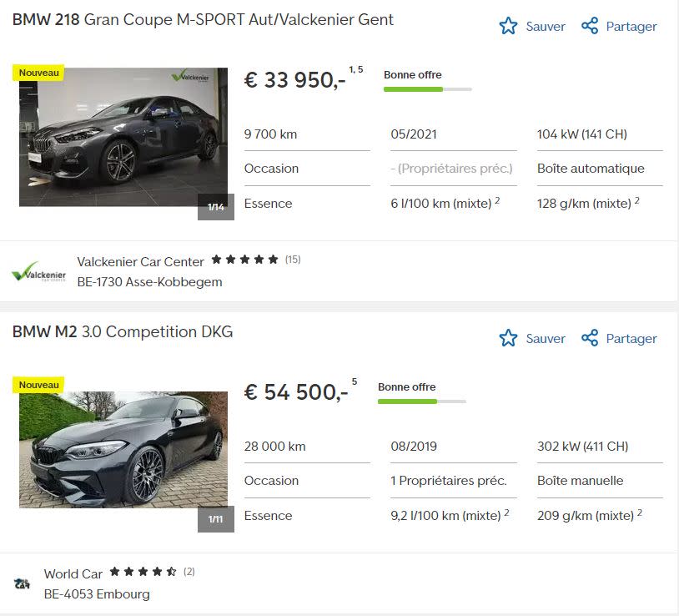Click the World Car dealer logo

22,583
